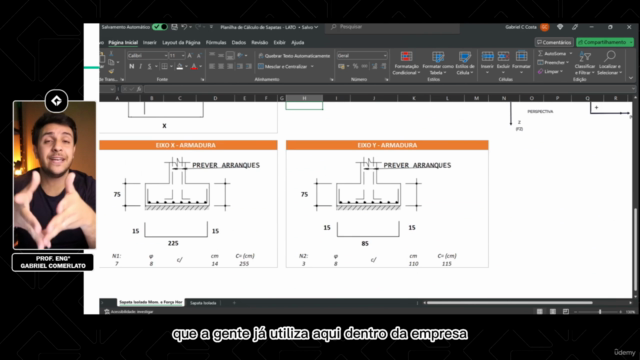Select the Format Painter brush
Screen dimensions: 640x360
pos(111,71)
